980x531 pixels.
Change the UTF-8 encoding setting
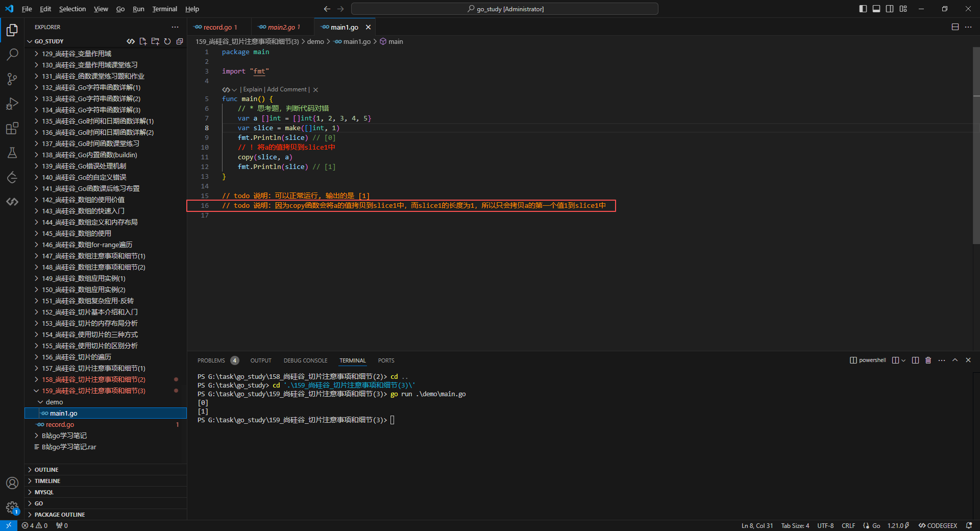(825, 525)
